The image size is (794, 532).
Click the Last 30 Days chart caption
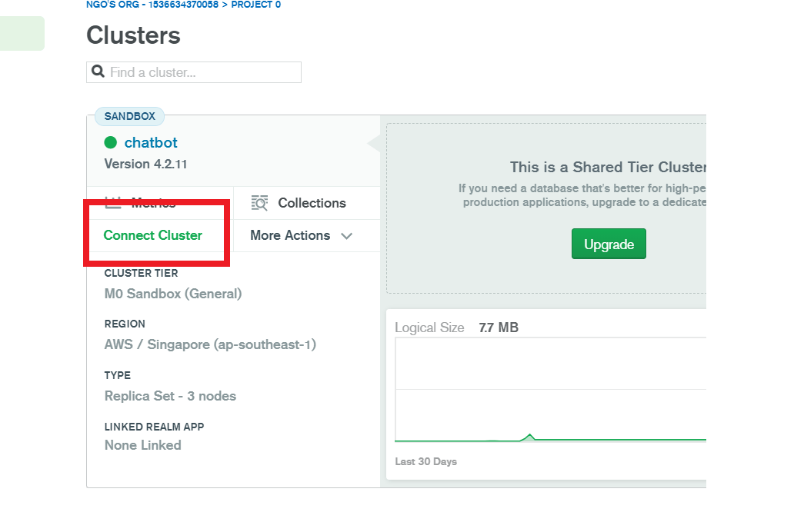pos(425,462)
